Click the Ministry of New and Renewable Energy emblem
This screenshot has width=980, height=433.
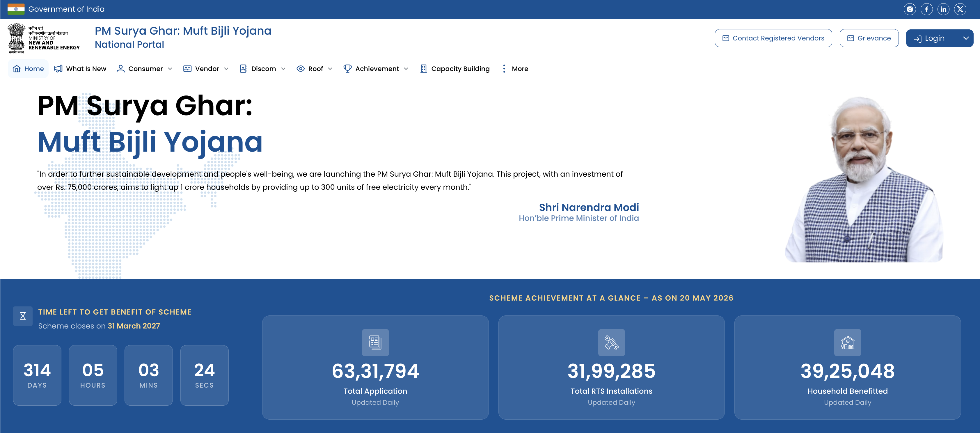tap(16, 38)
